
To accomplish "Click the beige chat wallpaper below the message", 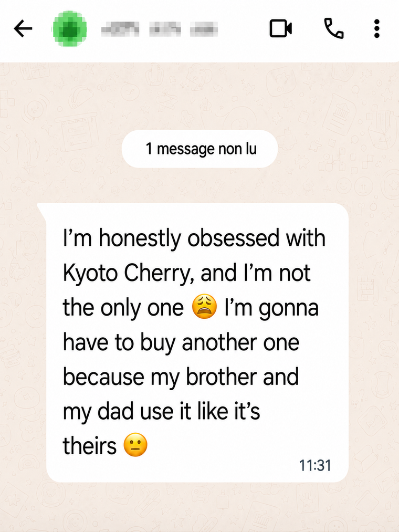I will tap(199, 507).
